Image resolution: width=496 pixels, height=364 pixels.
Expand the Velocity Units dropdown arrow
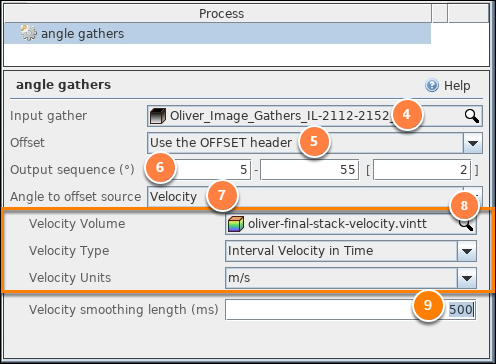click(467, 278)
